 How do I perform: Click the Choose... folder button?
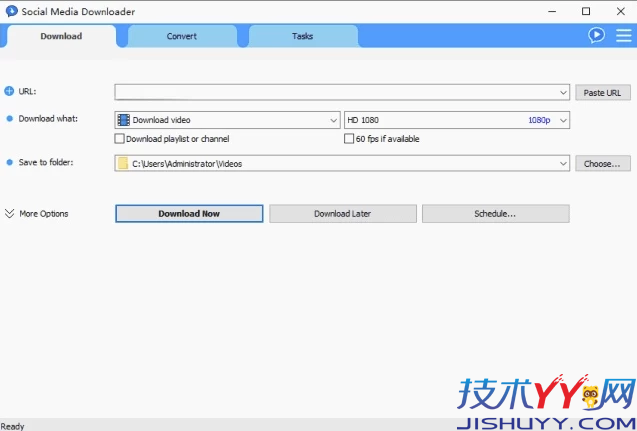click(602, 163)
